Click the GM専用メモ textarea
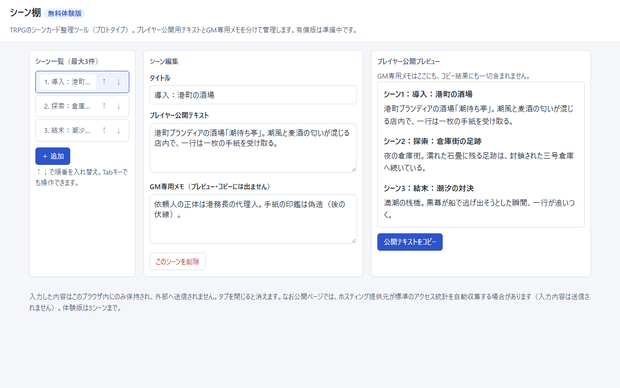This screenshot has height=388, width=620. pos(253,219)
